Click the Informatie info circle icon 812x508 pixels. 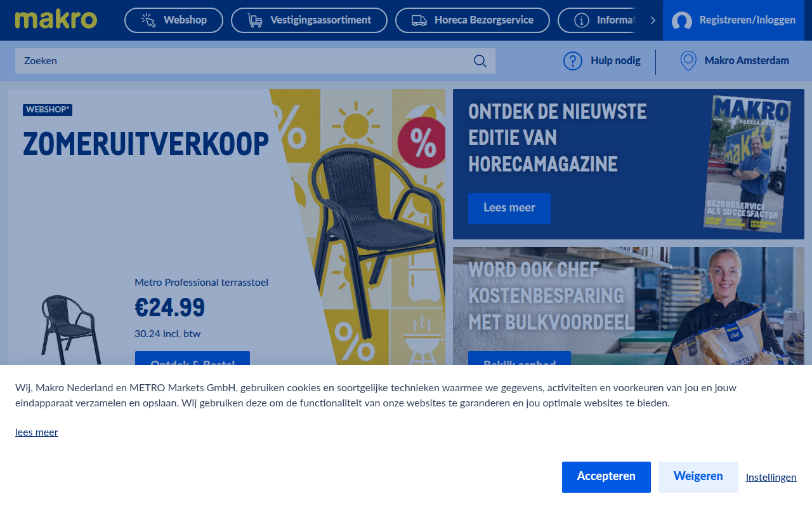582,20
